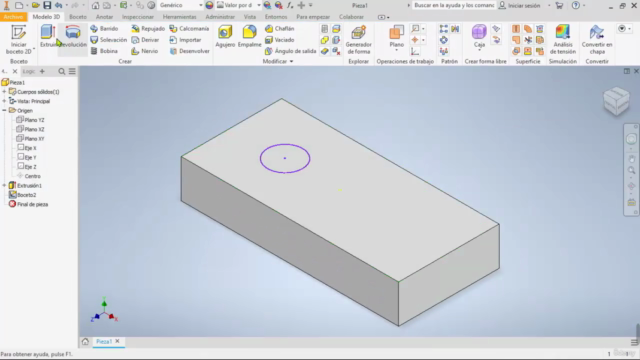Click Iniciar sesión sign-in button
640x360 pixels.
click(520, 5)
